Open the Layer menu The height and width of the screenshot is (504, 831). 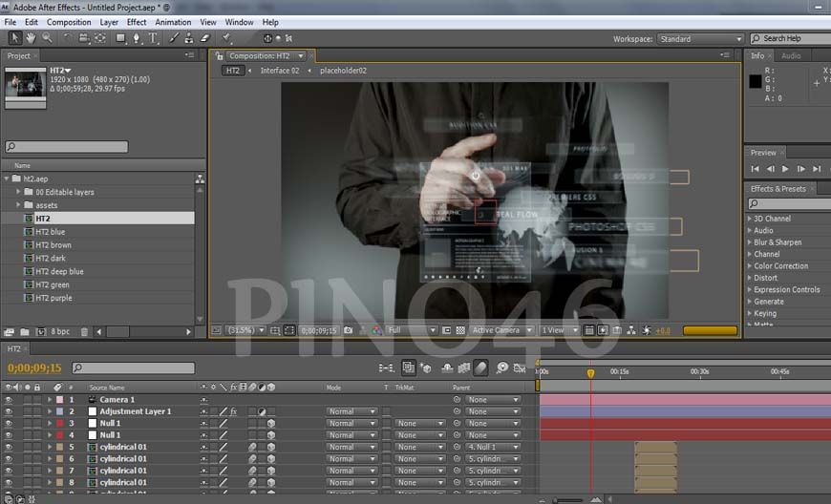[109, 22]
